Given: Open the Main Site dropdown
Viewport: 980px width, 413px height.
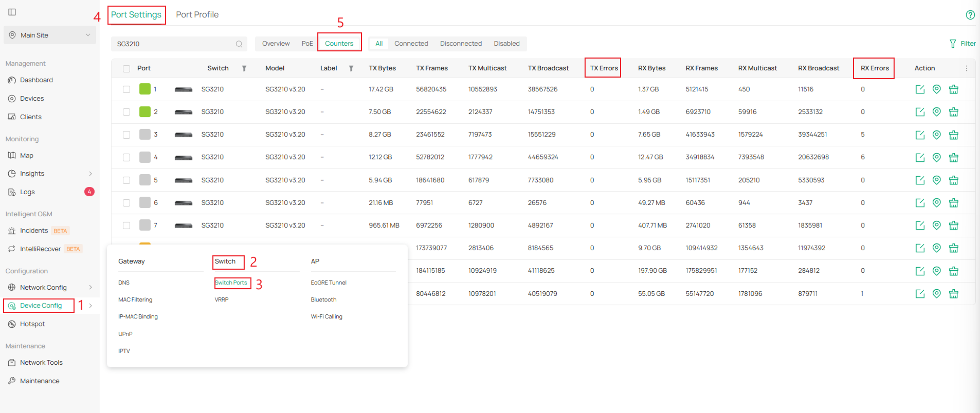Looking at the screenshot, I should (x=50, y=35).
